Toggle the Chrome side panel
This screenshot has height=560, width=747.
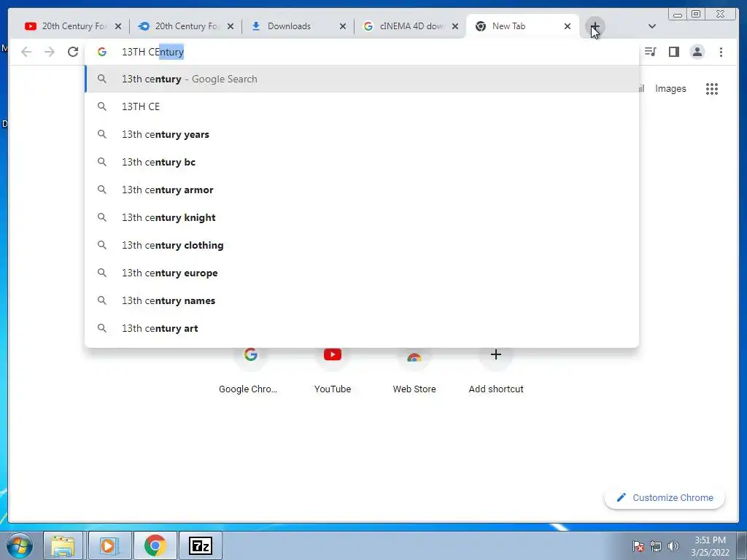pyautogui.click(x=673, y=52)
